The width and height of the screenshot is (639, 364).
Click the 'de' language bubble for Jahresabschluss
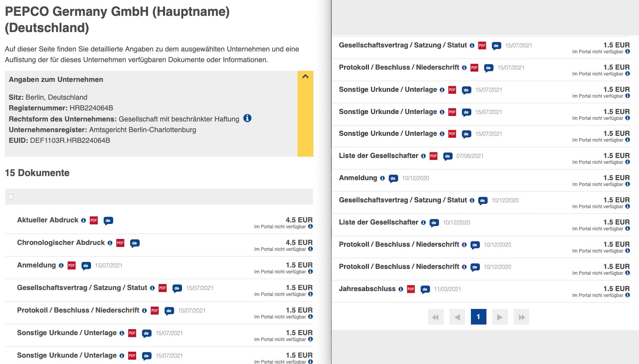425,289
